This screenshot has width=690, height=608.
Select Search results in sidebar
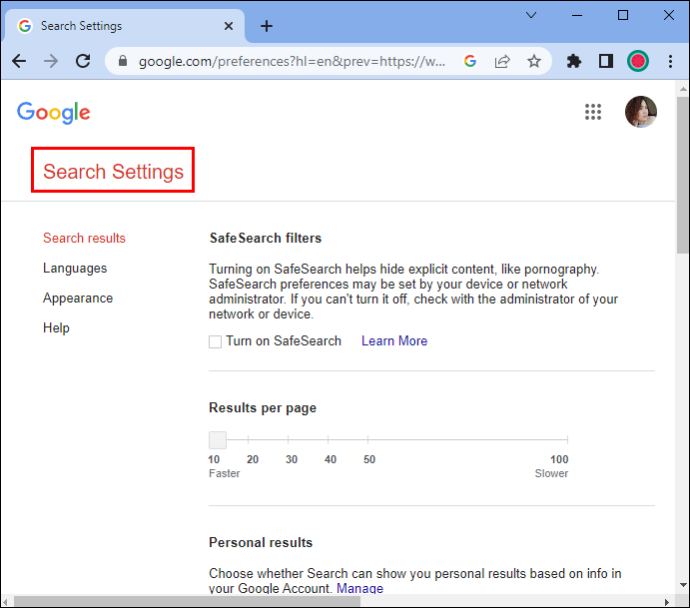(84, 238)
